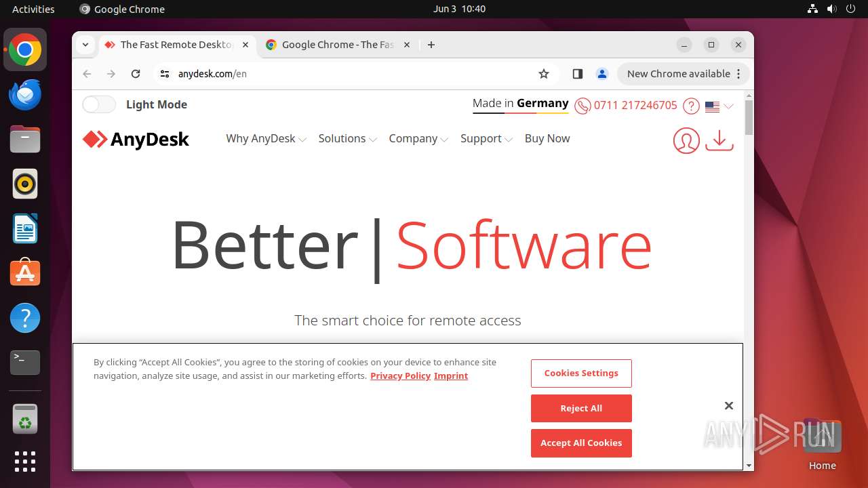Open the Chrome profile avatar
Viewport: 868px width, 488px height.
coord(601,74)
